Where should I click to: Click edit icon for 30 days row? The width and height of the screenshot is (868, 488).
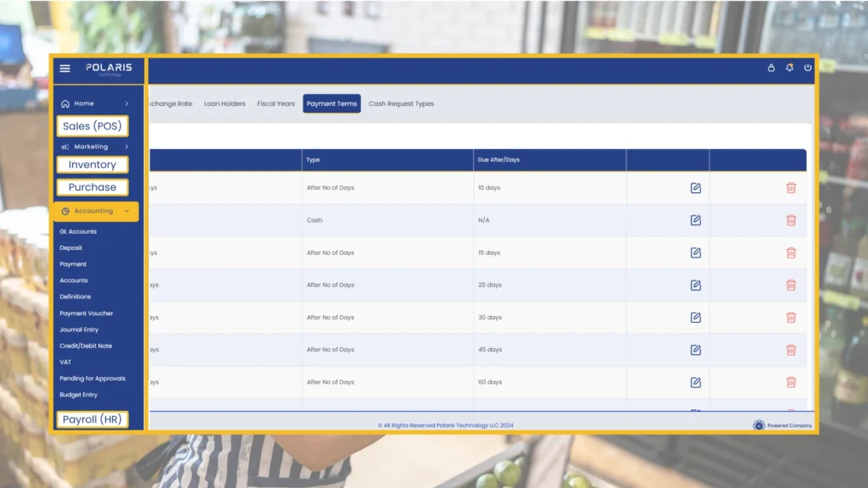[695, 318]
